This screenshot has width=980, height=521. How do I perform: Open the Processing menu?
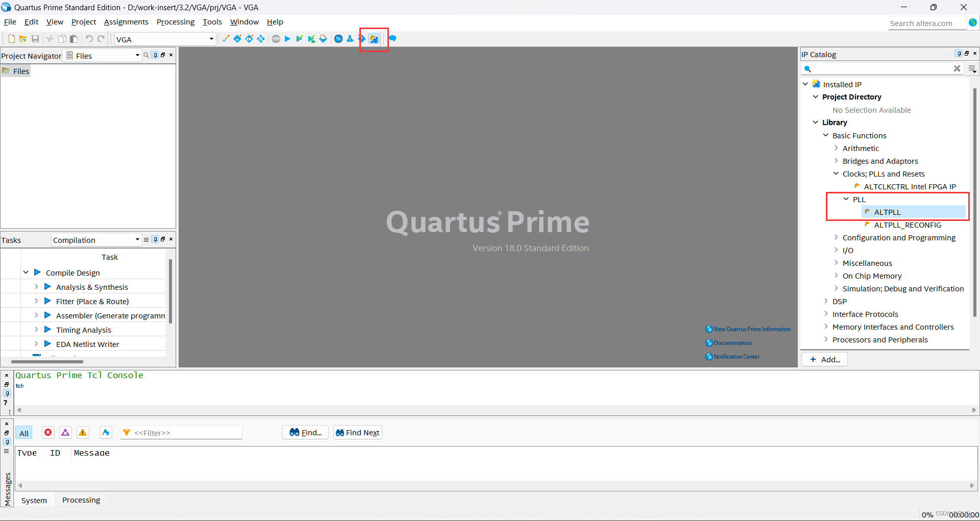(x=176, y=22)
